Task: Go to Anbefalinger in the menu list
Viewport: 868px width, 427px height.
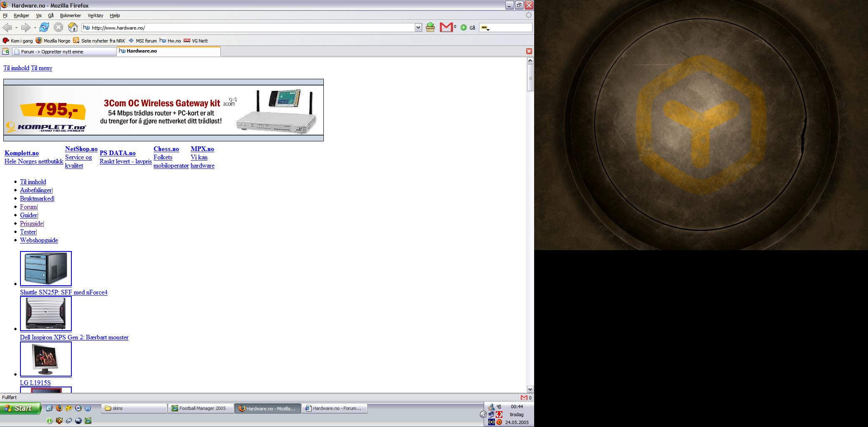Action: pos(35,190)
